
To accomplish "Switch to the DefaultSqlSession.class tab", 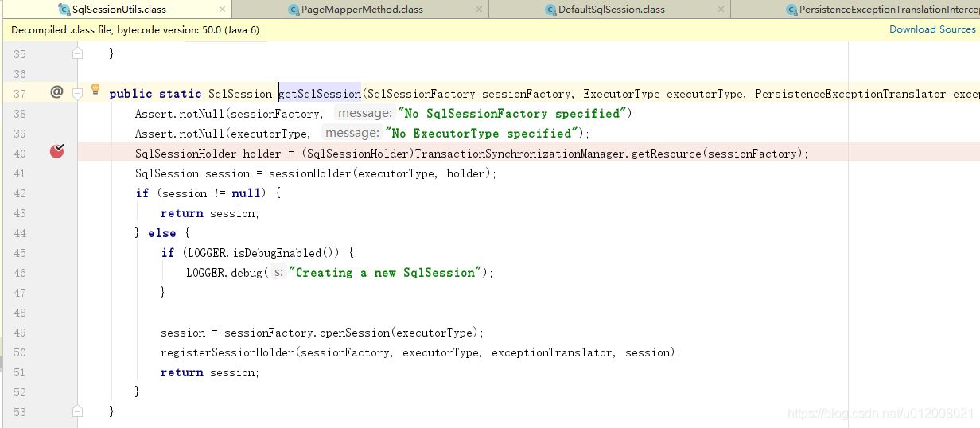I will [611, 10].
